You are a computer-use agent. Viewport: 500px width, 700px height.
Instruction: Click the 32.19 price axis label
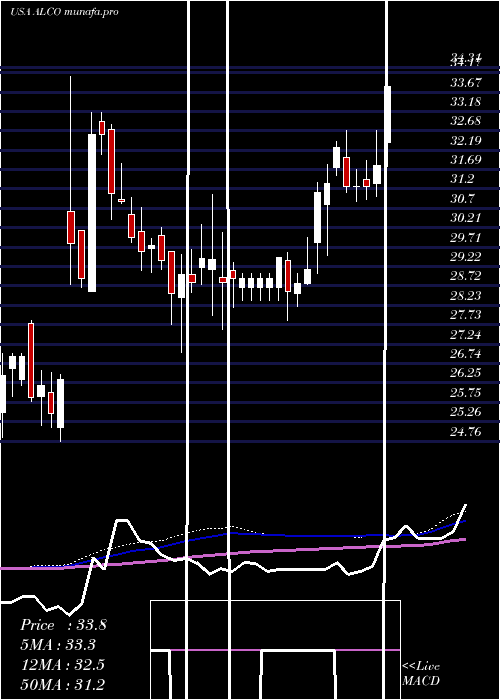point(466,141)
